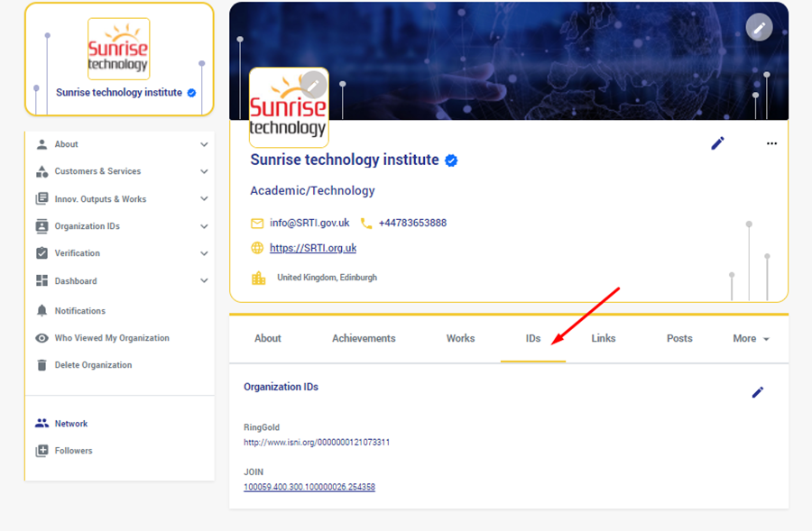Click the Notifications bell icon
The height and width of the screenshot is (531, 812).
point(42,310)
